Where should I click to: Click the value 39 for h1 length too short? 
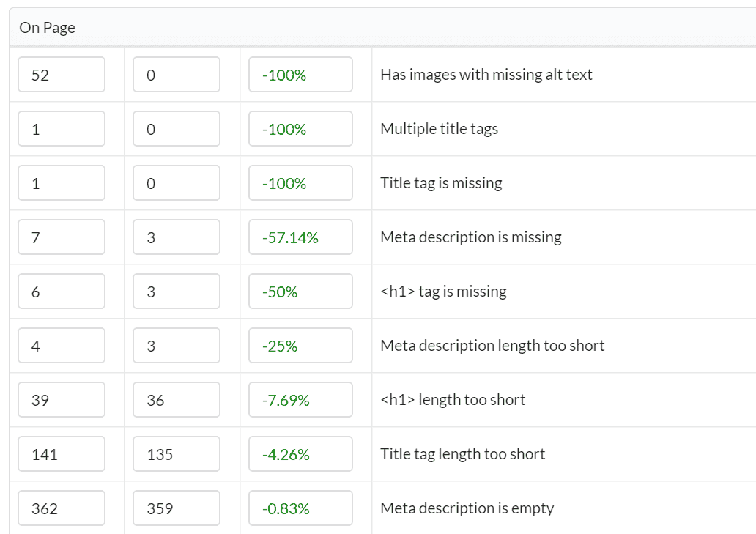pyautogui.click(x=61, y=399)
